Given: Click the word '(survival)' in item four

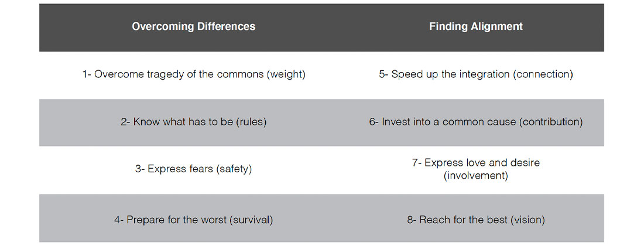Looking at the screenshot, I should click(251, 220).
